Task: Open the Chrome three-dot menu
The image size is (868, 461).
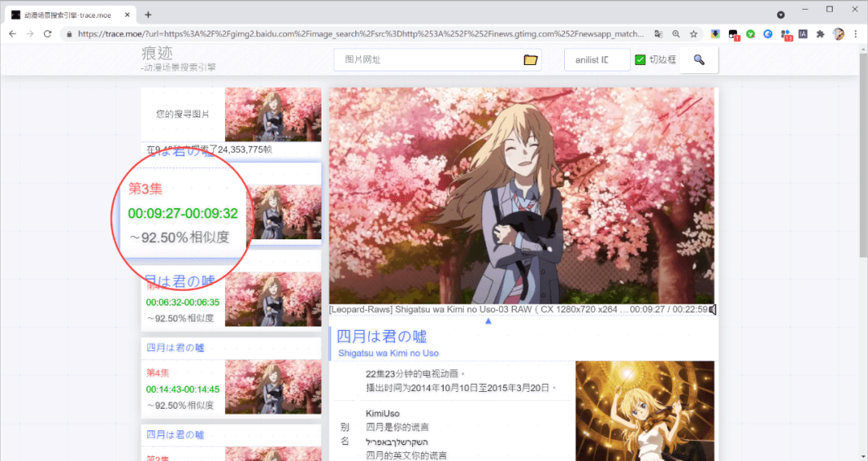Action: click(x=856, y=34)
